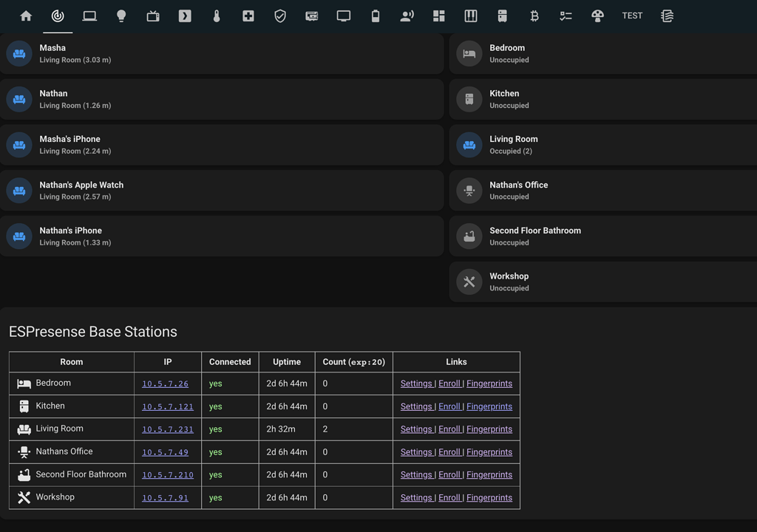Open the TV dashboard icon

point(153,16)
